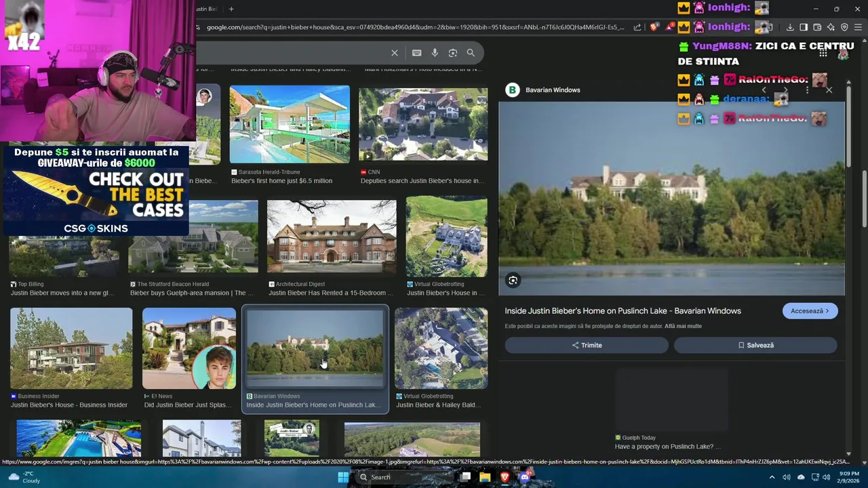Expand the system tray hidden icons
The width and height of the screenshot is (868, 488).
tap(772, 477)
